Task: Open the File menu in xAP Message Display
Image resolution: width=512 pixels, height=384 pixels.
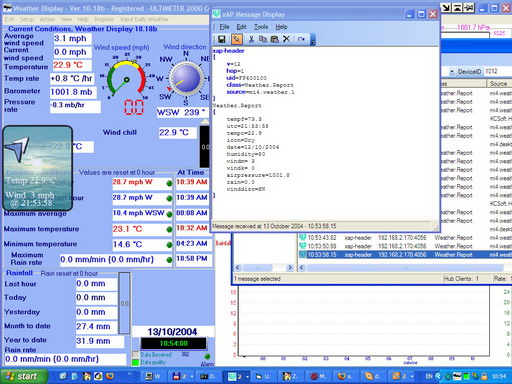Action: point(224,27)
